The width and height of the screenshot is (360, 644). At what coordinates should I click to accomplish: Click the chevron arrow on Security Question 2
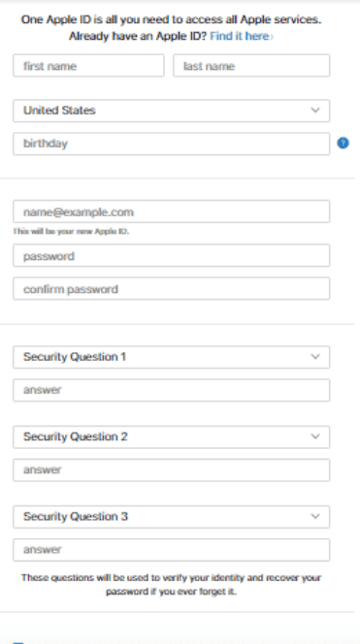tap(315, 436)
